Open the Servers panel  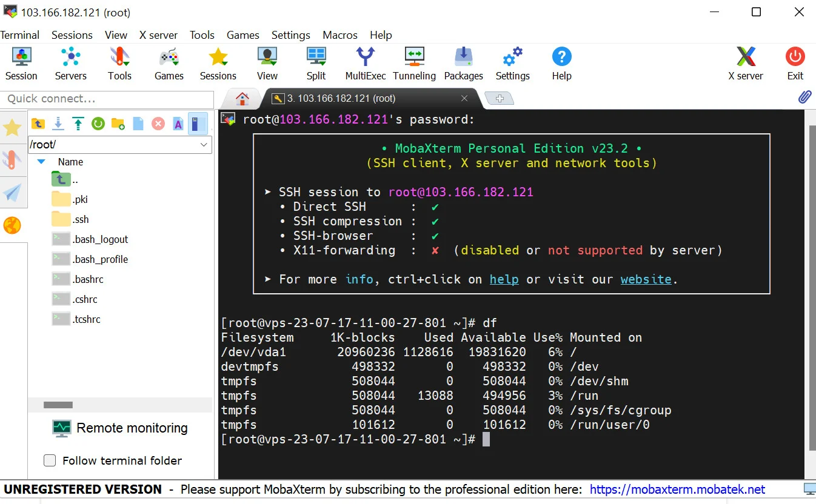(70, 62)
